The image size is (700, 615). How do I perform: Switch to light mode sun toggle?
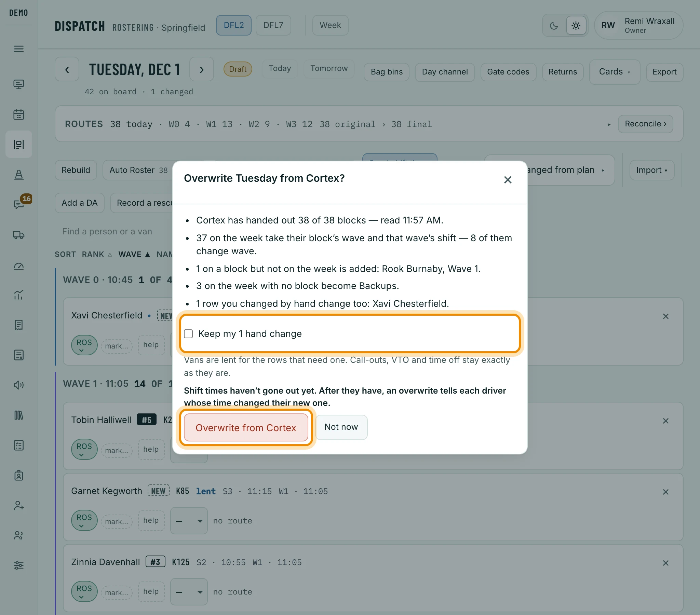(x=576, y=26)
